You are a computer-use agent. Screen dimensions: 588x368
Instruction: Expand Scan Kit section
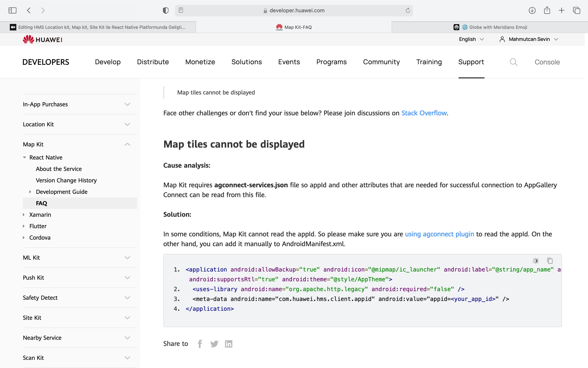[x=80, y=358]
